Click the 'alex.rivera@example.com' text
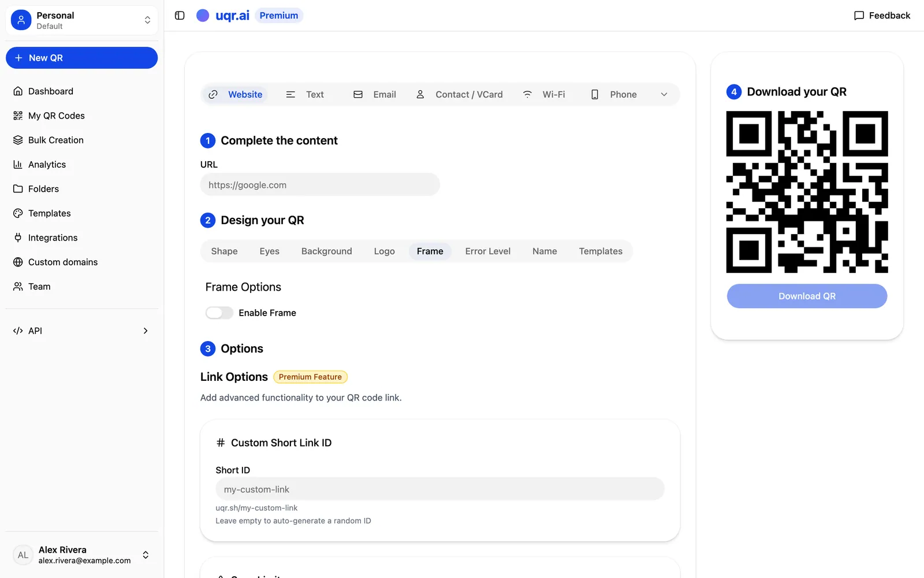This screenshot has width=924, height=578. [85, 561]
